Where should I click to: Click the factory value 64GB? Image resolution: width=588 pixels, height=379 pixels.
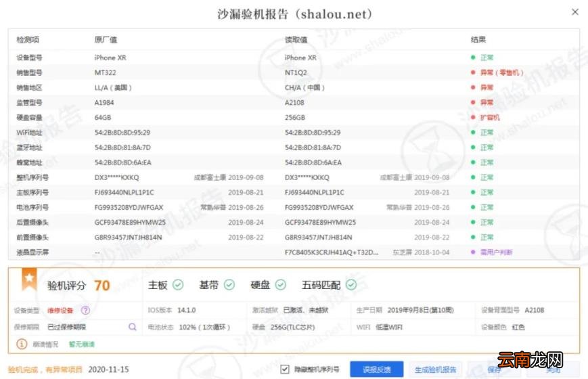103,118
